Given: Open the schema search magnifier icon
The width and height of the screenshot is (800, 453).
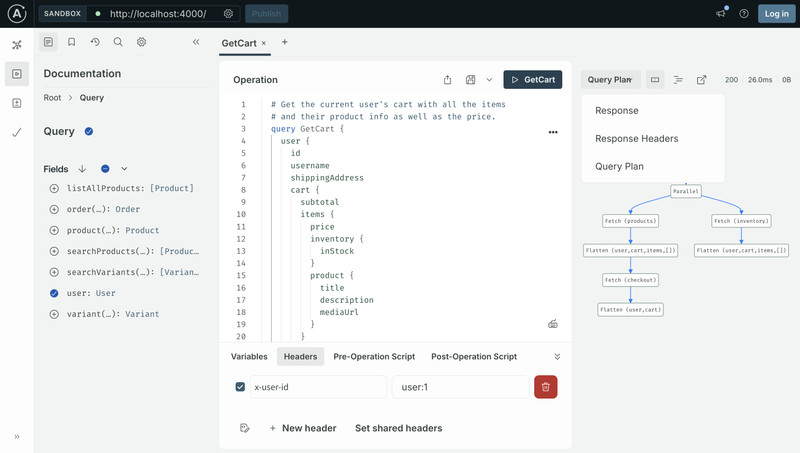Looking at the screenshot, I should (x=118, y=42).
